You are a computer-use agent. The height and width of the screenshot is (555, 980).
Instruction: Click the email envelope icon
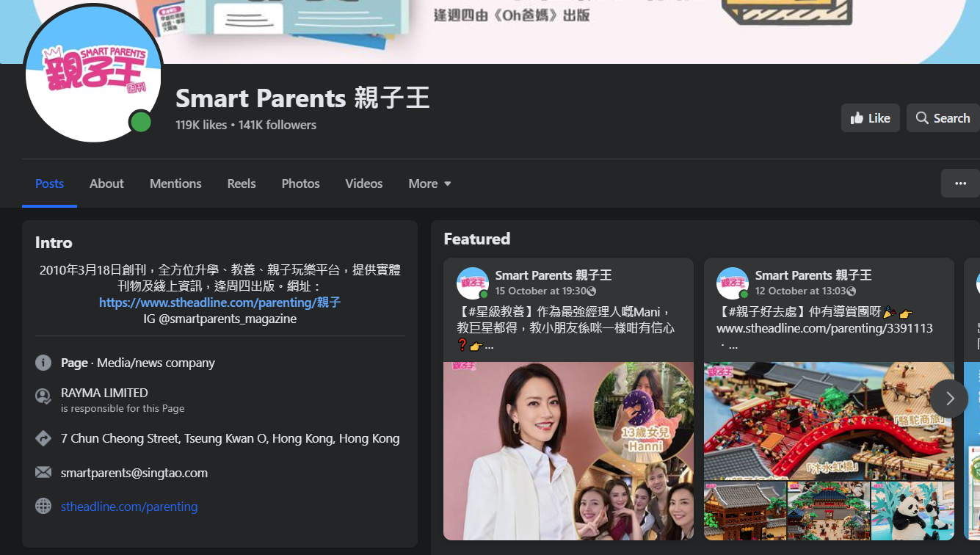(x=43, y=472)
